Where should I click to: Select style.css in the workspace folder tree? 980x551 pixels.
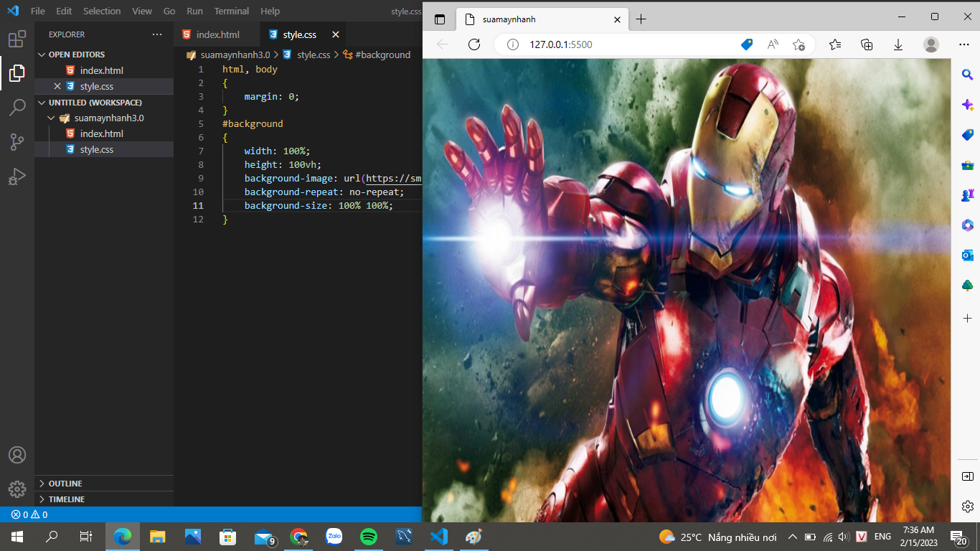click(x=104, y=149)
